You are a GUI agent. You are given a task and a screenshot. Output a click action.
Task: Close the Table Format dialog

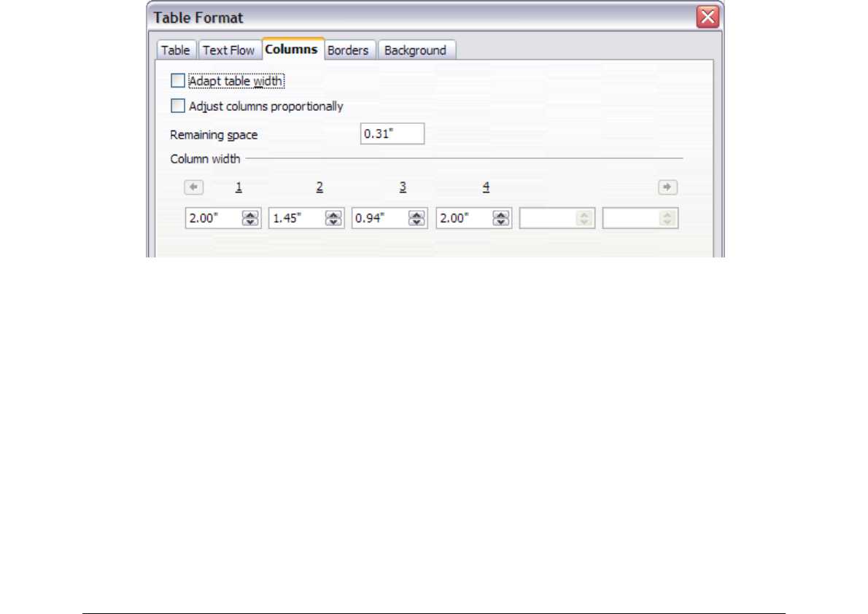click(x=708, y=17)
